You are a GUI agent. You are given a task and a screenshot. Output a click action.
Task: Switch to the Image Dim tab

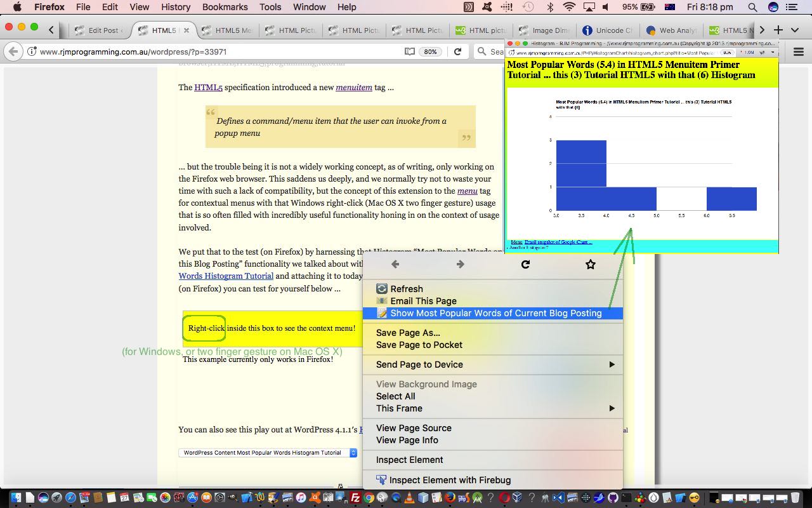click(544, 30)
